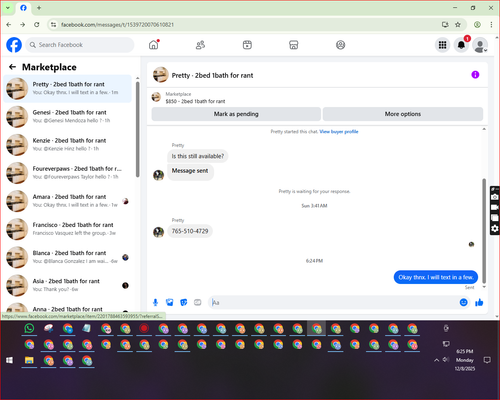
Task: Open Chrome tab search dropdown arrow
Action: (x=8, y=7)
